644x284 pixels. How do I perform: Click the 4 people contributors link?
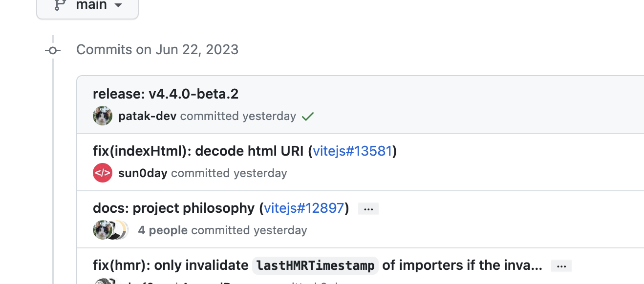[x=163, y=230]
